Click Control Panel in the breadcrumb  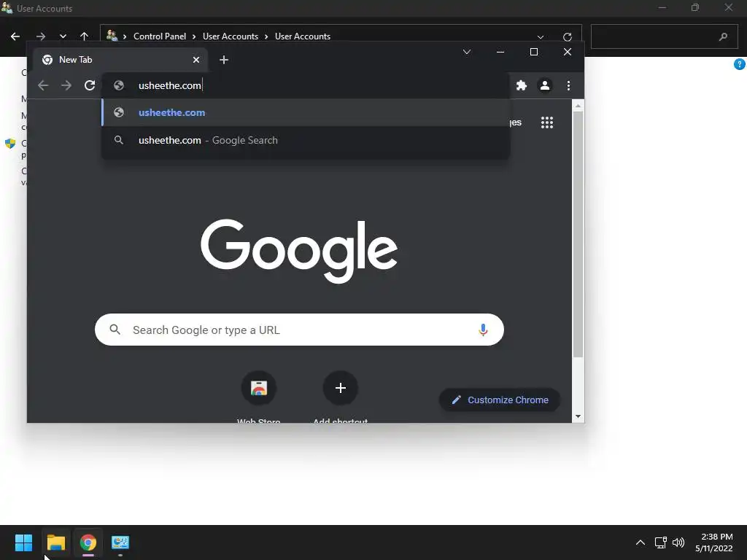[160, 36]
